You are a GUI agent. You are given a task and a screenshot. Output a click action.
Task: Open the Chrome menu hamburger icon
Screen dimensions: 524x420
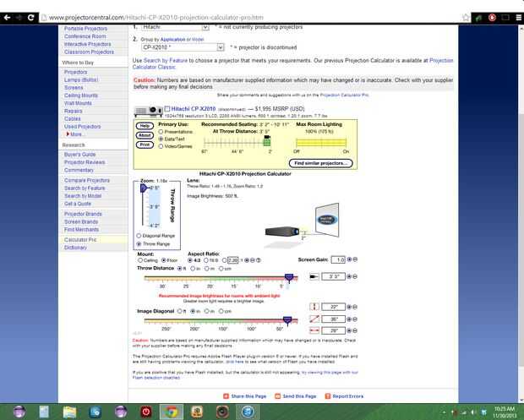[x=518, y=18]
